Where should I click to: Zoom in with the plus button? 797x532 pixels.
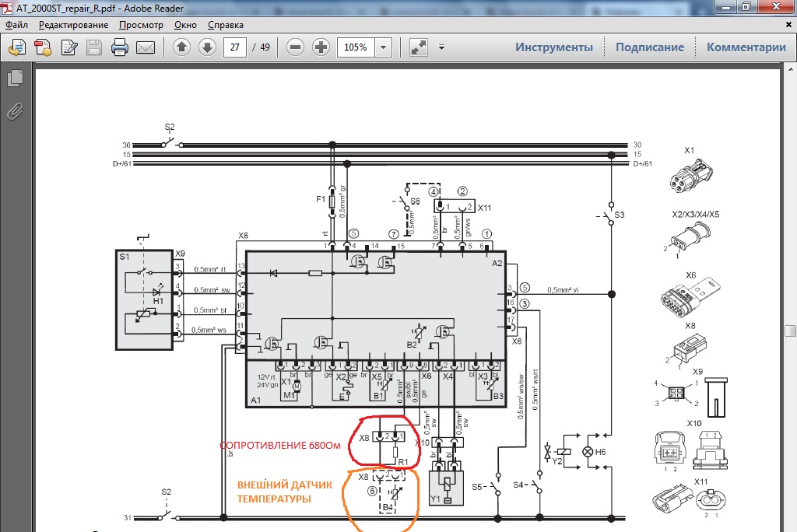click(321, 47)
